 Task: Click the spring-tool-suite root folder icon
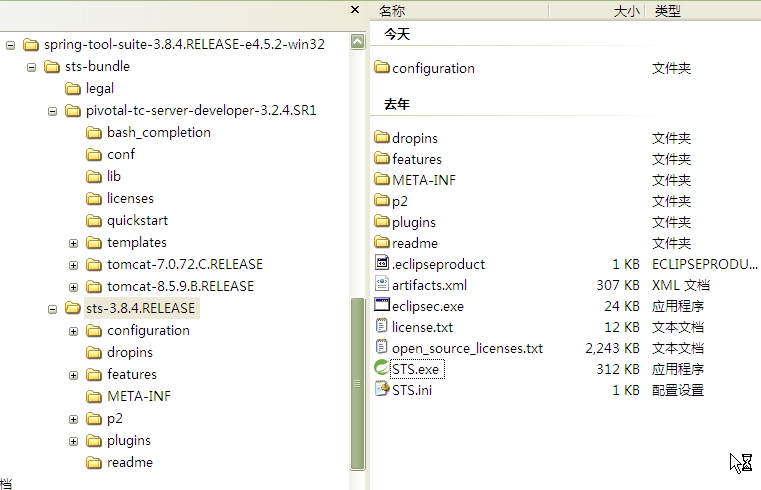[31, 45]
